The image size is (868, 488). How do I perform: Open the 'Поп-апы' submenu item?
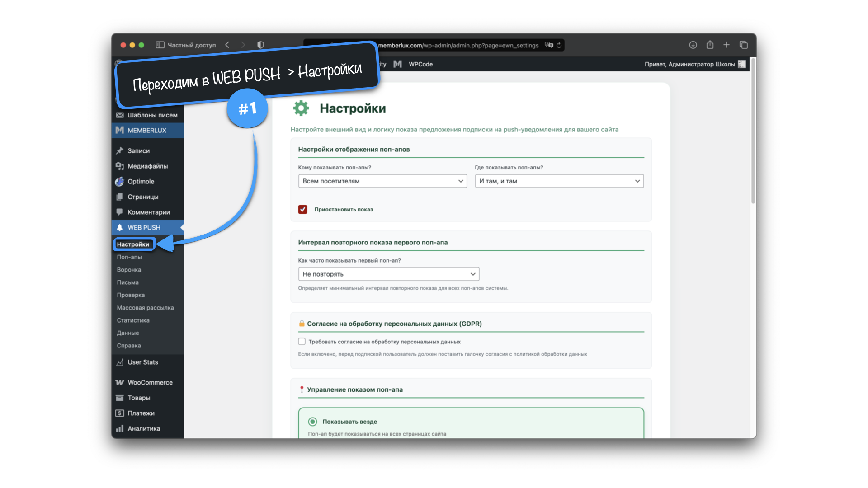click(x=129, y=257)
